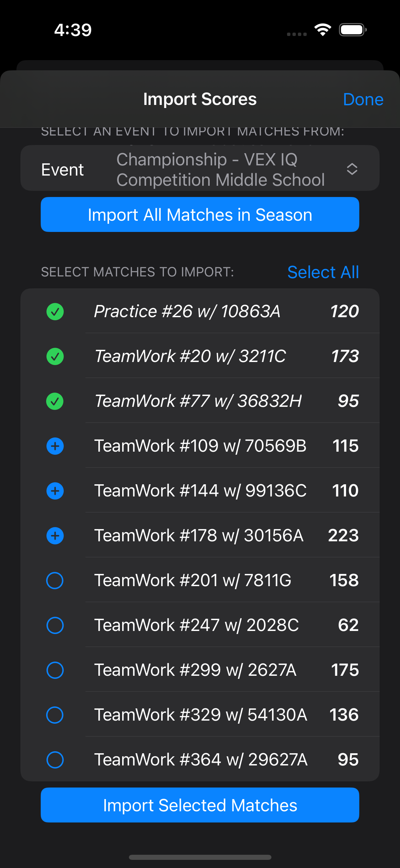The height and width of the screenshot is (868, 400).
Task: Tap the TeamWork #364 w/ 29627A row
Action: (200, 759)
